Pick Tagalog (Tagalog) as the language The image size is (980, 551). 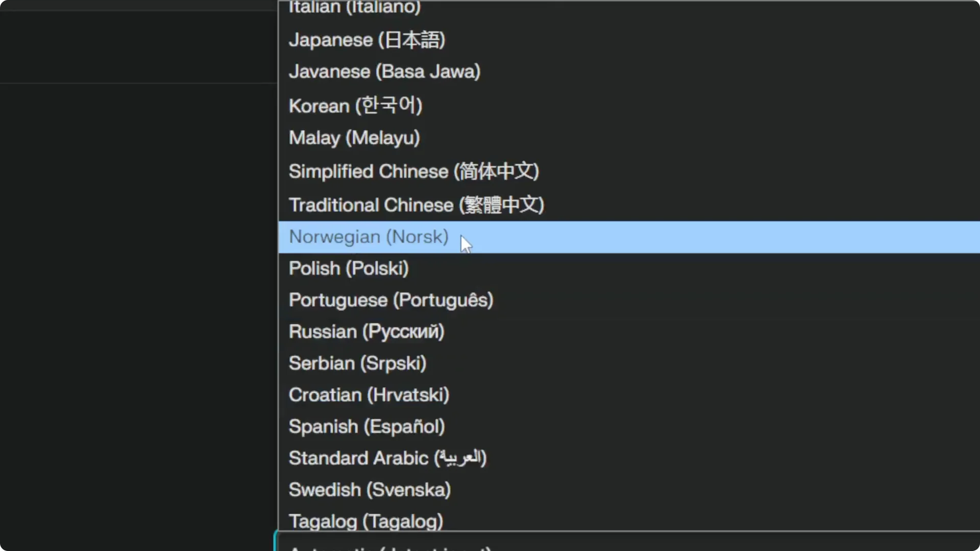point(365,521)
